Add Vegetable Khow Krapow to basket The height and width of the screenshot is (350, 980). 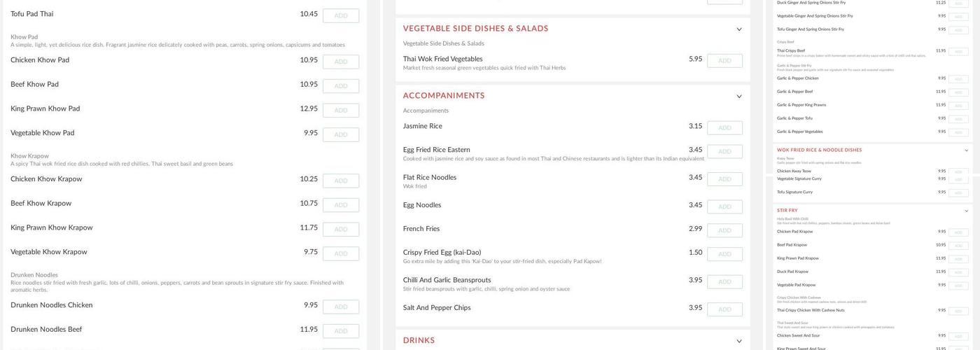[x=341, y=253]
